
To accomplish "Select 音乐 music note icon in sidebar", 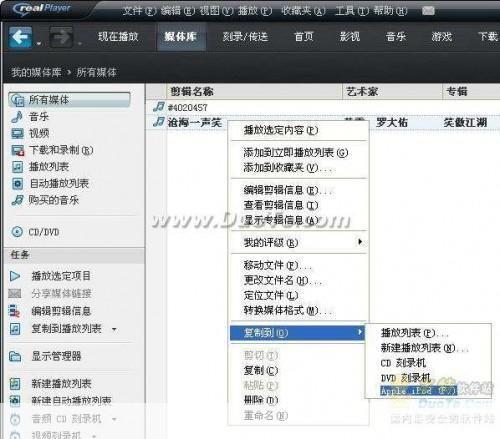I will [17, 117].
